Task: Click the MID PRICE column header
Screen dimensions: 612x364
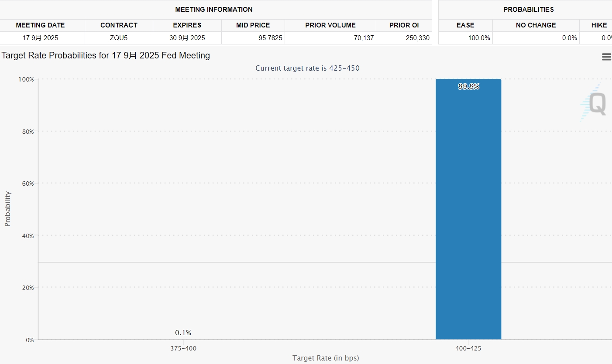Action: 253,25
